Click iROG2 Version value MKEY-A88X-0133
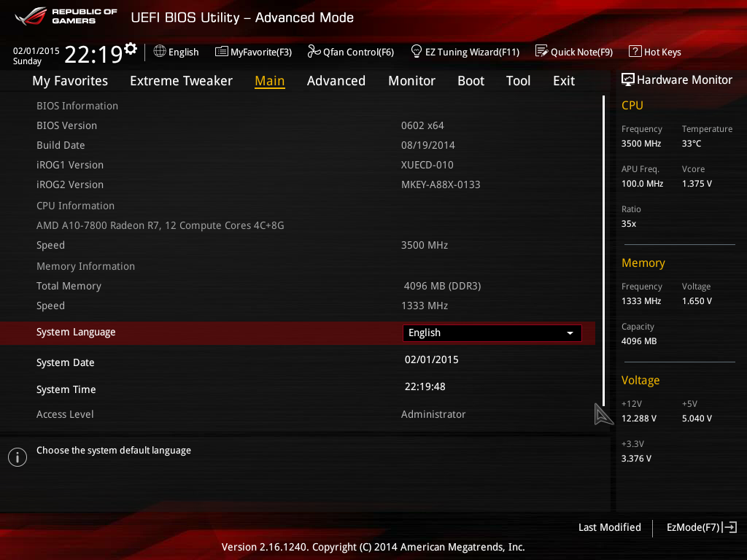This screenshot has width=747, height=560. (440, 184)
